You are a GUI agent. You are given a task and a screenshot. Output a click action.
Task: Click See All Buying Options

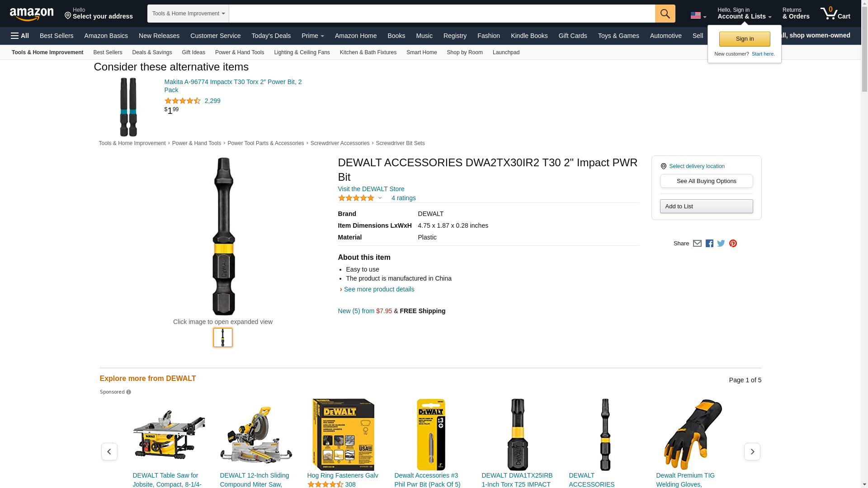[x=706, y=181]
